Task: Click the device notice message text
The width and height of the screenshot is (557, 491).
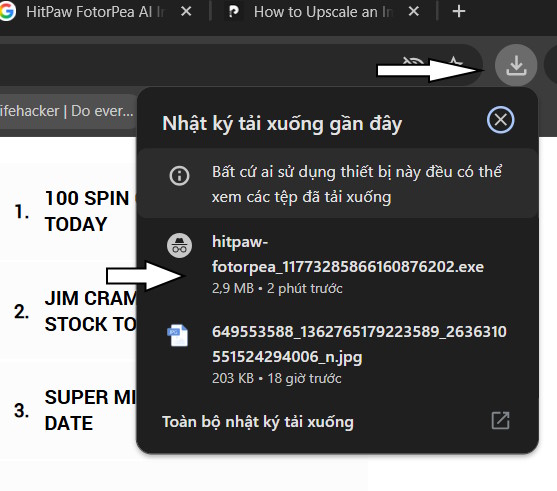Action: (x=357, y=184)
